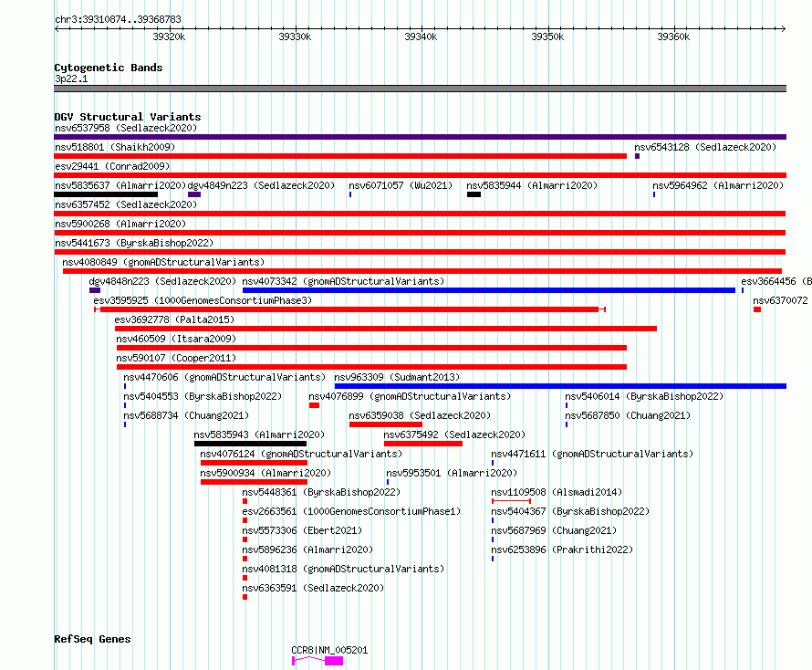812x670 pixels.
Task: Select nsv6071057 (Wu2021) variant label
Action: click(x=401, y=185)
